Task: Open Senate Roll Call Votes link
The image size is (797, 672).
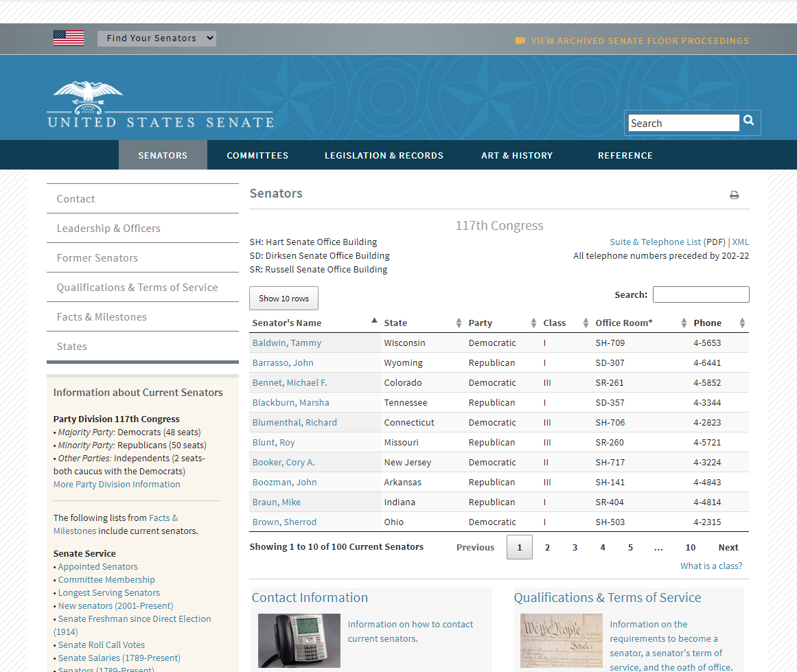Action: (x=101, y=645)
